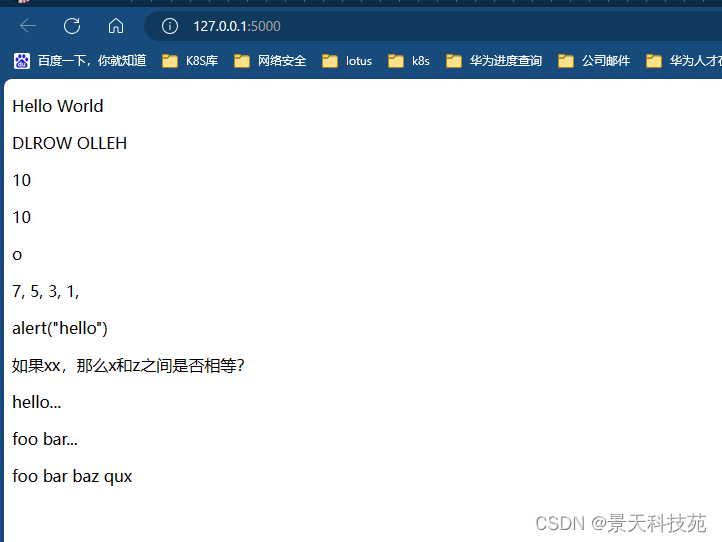Open the 公司邮件 bookmark folder

594,61
